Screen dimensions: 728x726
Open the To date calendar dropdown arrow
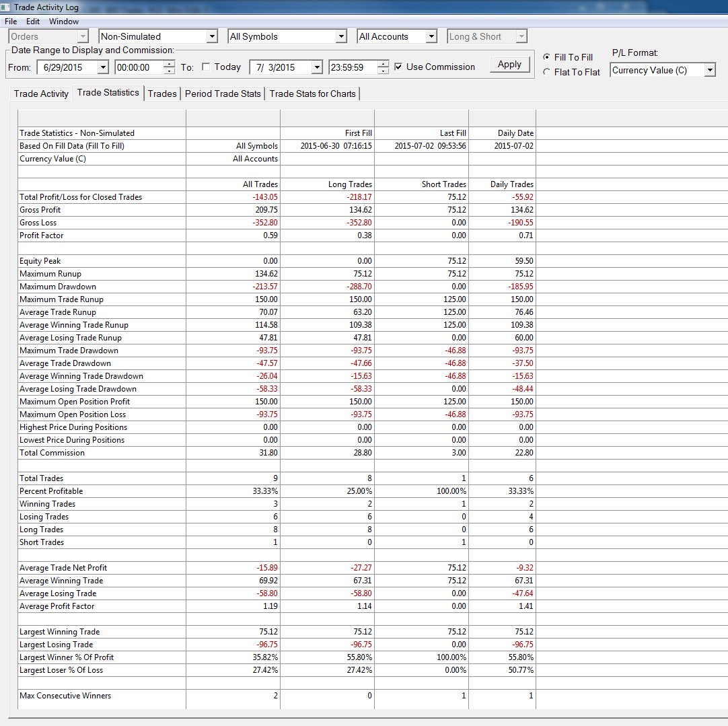point(317,67)
